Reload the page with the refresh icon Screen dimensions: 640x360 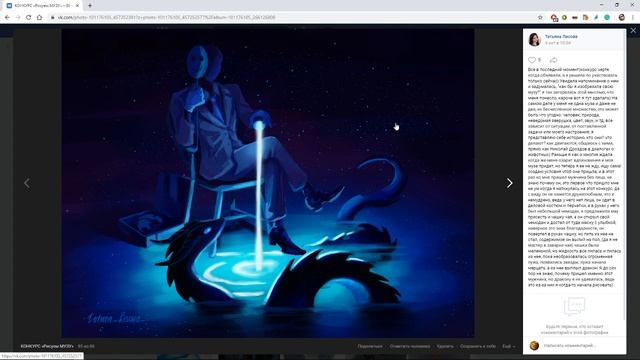29,18
